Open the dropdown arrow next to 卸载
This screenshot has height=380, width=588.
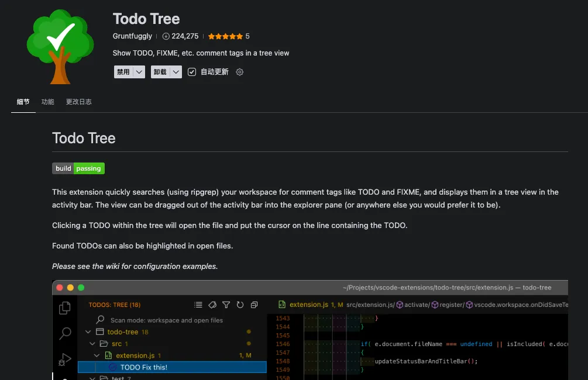[176, 72]
